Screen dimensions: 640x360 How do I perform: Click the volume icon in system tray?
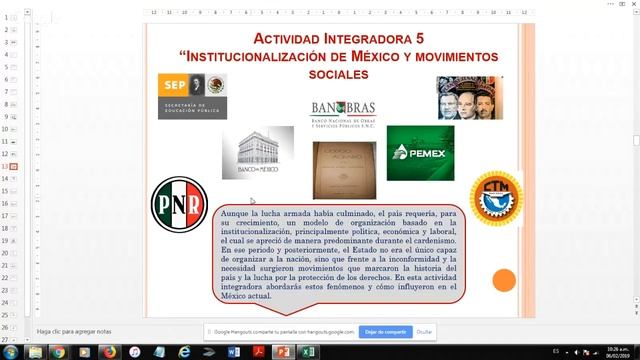[577, 352]
